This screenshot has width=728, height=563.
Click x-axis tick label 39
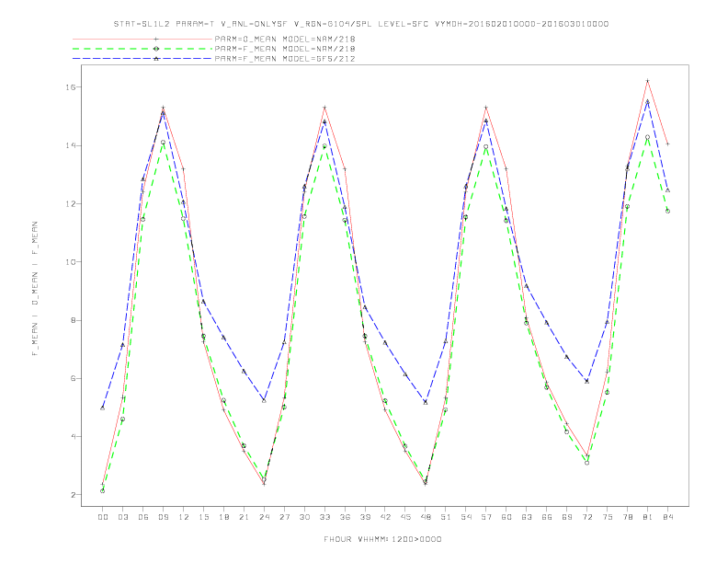coord(365,517)
